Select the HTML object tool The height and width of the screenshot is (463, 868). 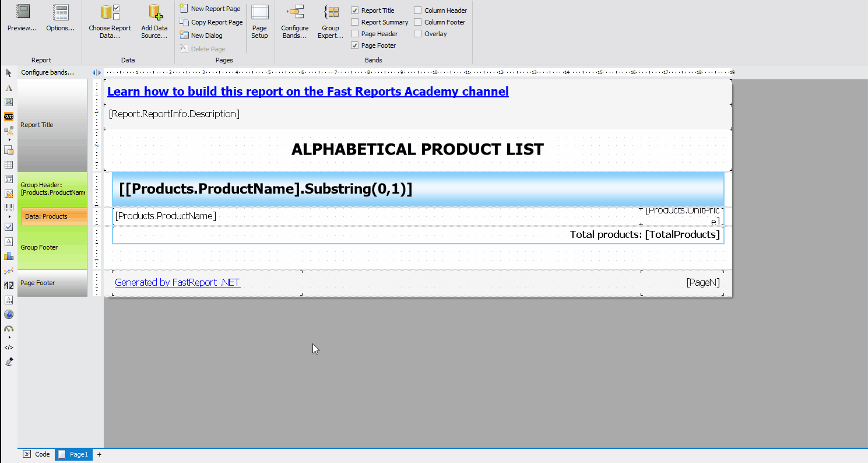tap(9, 348)
